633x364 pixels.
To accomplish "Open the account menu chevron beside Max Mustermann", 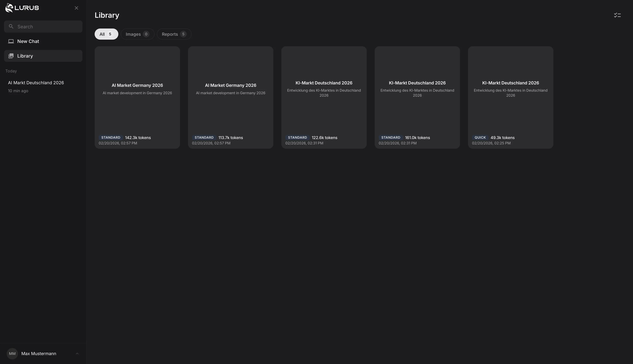I will [77, 353].
